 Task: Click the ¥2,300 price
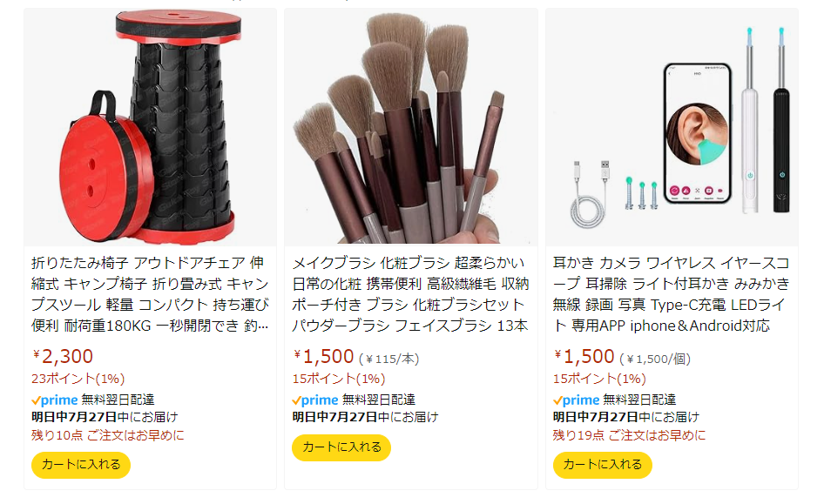63,357
